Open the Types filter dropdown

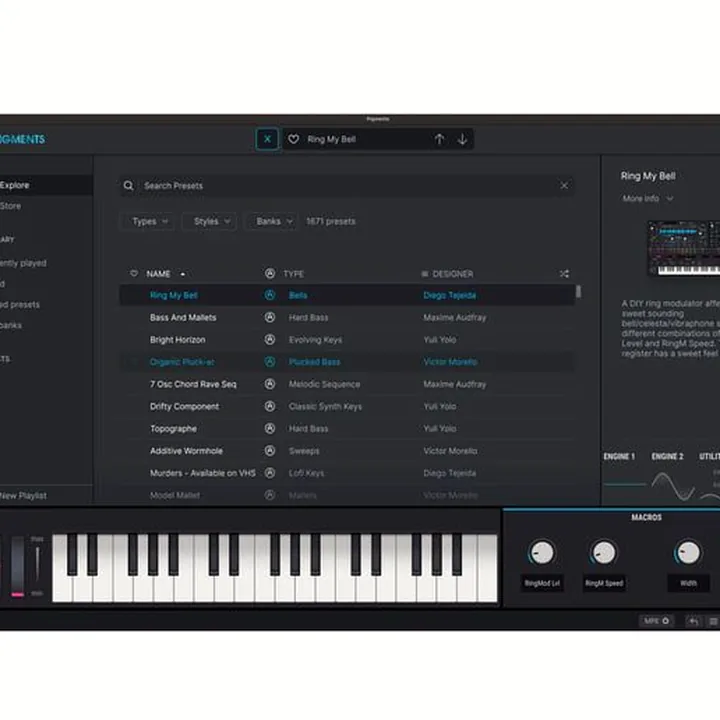coord(147,221)
